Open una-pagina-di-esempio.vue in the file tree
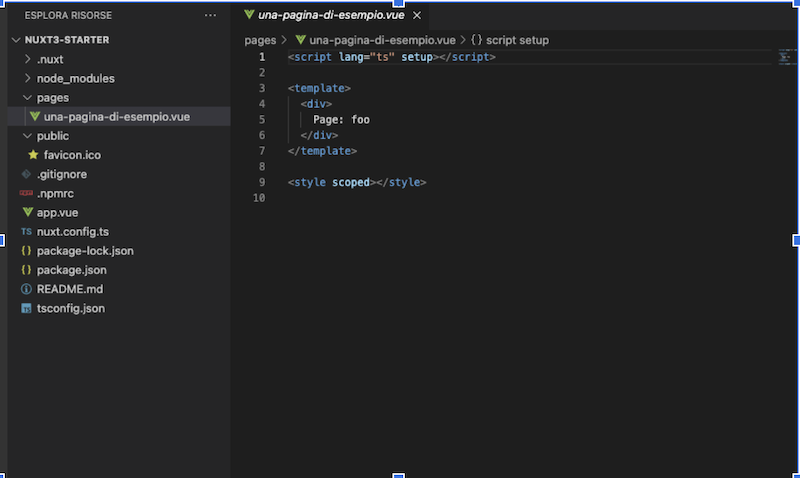800x478 pixels. 117,117
